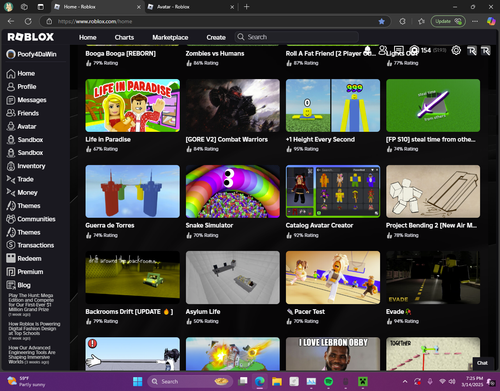Show hidden icons in system tray

click(x=405, y=381)
